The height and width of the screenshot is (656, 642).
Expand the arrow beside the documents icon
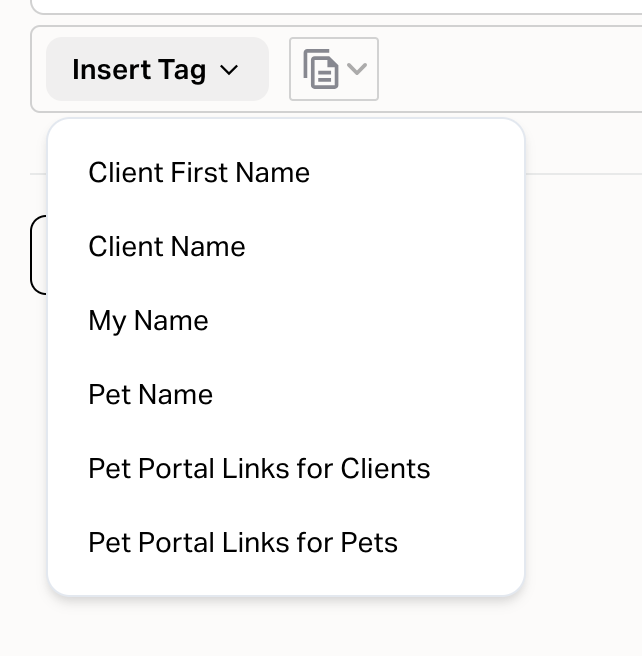(358, 69)
